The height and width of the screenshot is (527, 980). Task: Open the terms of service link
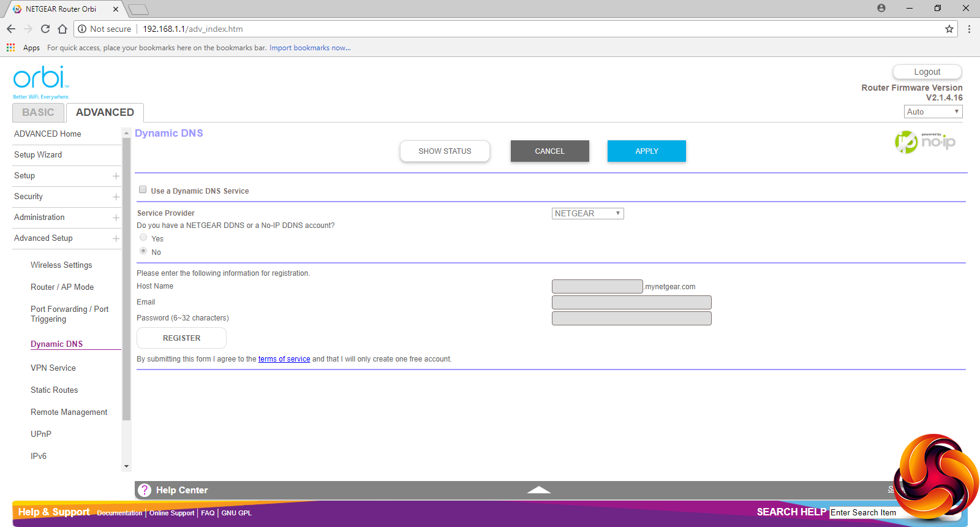[x=284, y=359]
